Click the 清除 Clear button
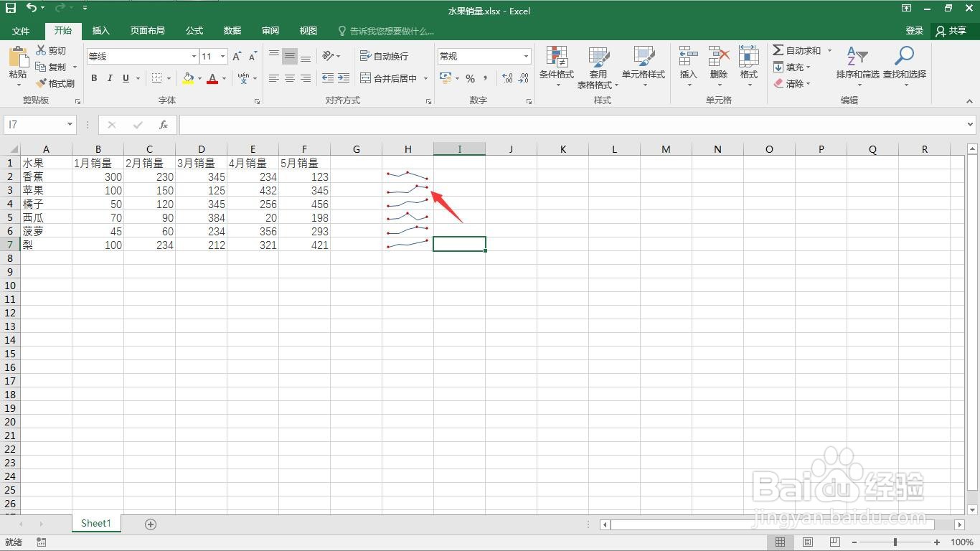 tap(791, 83)
